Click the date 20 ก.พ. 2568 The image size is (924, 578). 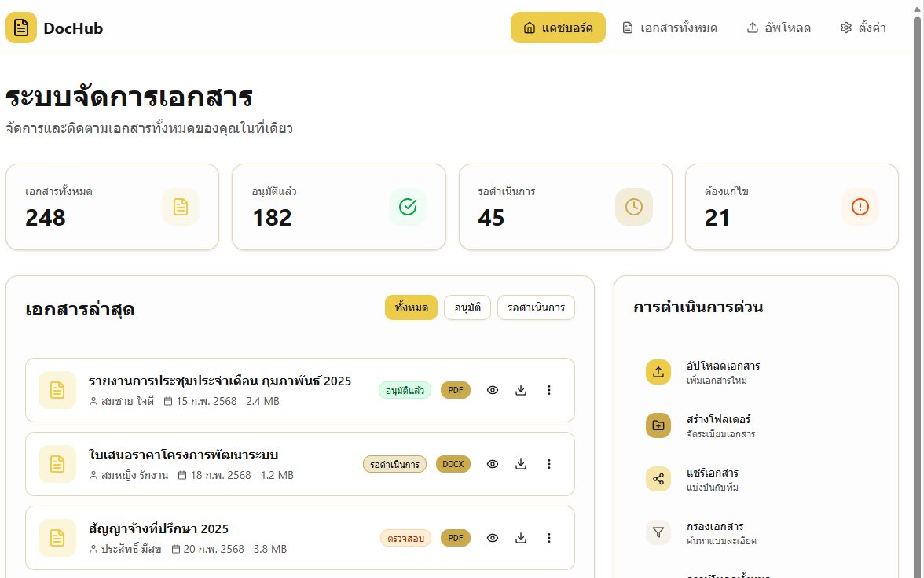pos(214,549)
